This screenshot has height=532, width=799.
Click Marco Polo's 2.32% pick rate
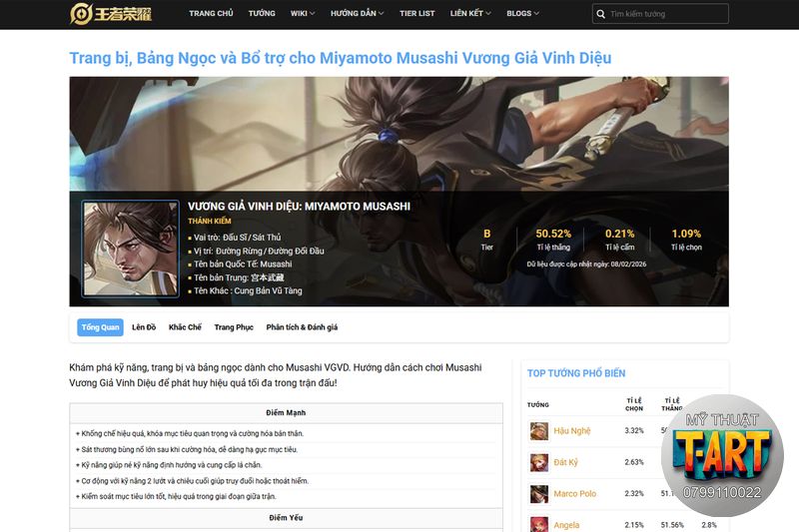pyautogui.click(x=634, y=494)
